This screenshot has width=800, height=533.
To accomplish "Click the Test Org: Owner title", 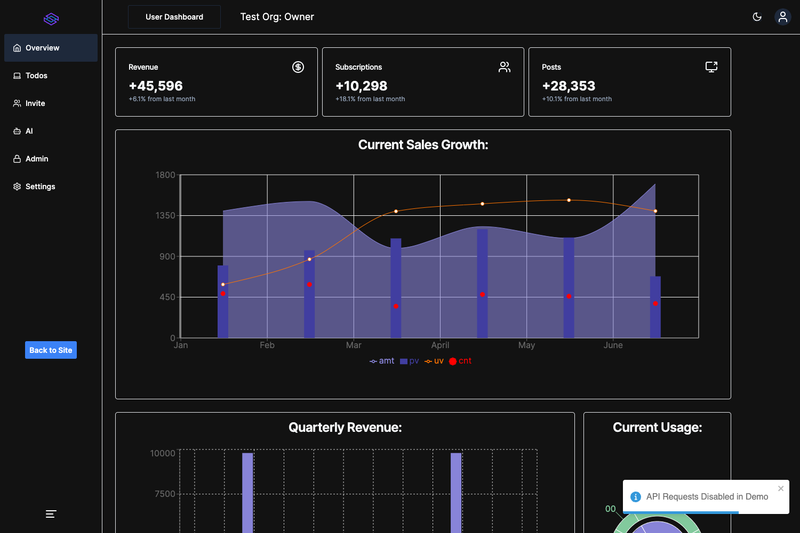I will (x=277, y=17).
